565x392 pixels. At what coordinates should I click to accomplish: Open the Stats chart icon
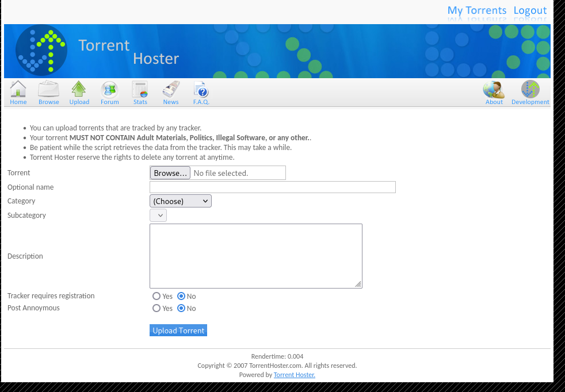(x=140, y=90)
